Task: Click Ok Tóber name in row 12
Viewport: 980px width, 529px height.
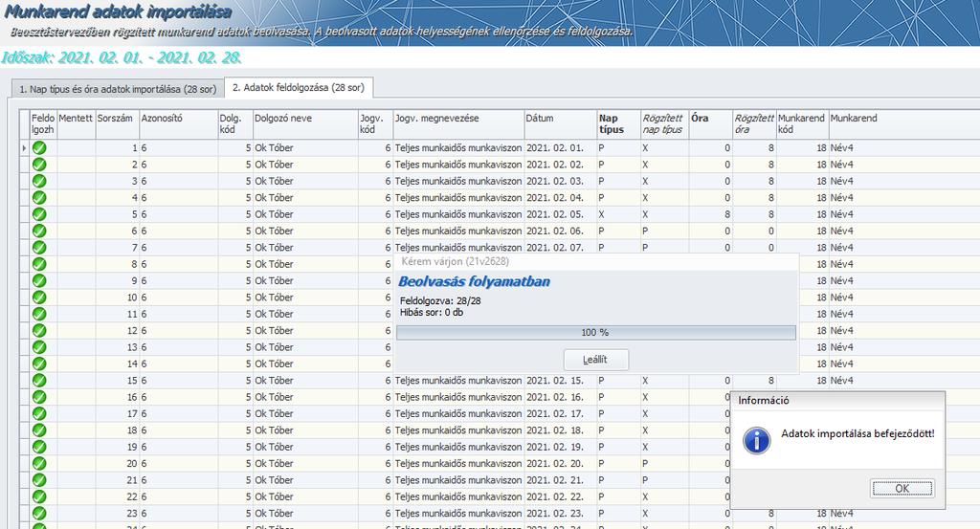Action: click(x=274, y=330)
